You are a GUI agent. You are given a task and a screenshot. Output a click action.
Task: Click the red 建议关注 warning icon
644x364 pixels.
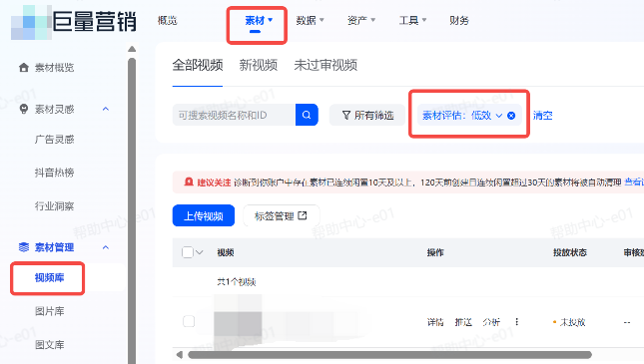point(189,182)
